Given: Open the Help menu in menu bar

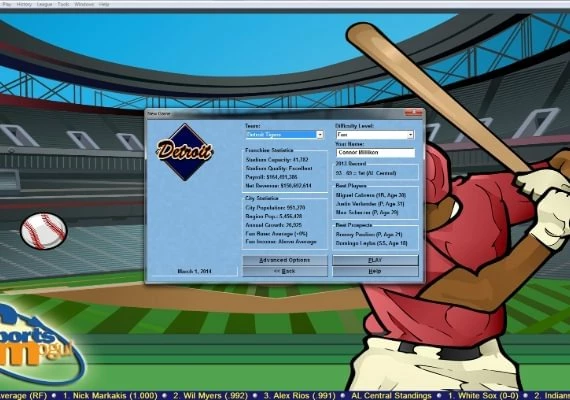Looking at the screenshot, I should (104, 4).
